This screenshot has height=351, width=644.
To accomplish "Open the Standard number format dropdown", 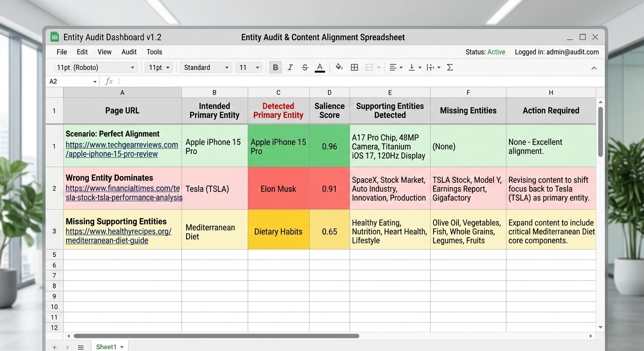I will 205,67.
